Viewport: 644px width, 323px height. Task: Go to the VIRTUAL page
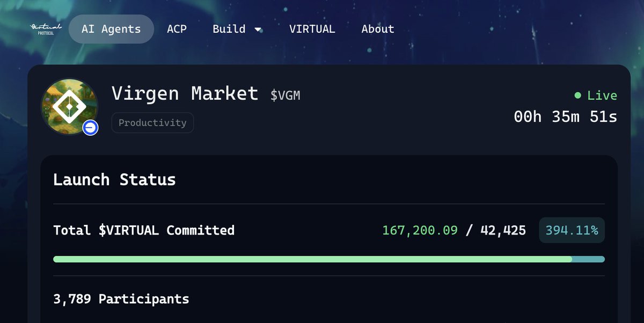click(x=312, y=29)
